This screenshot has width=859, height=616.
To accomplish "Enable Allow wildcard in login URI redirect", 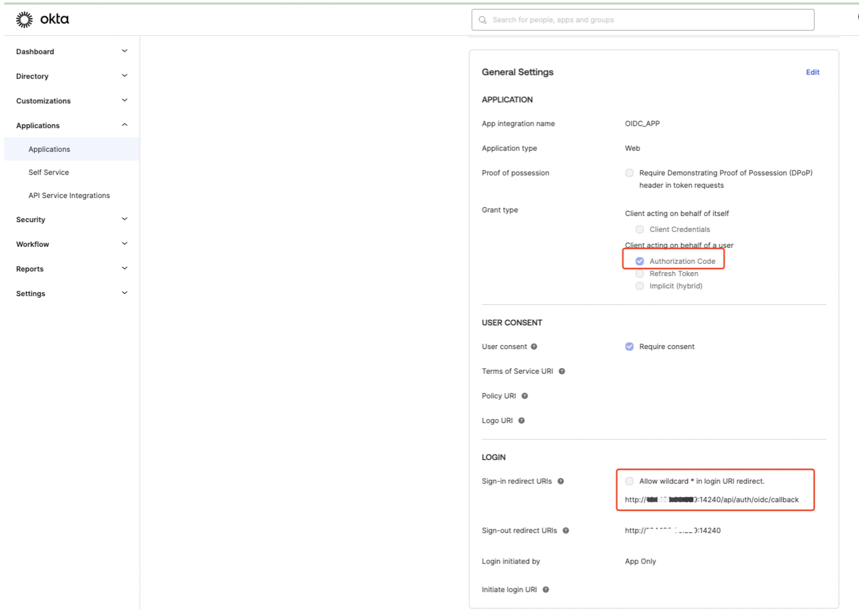I will [630, 481].
